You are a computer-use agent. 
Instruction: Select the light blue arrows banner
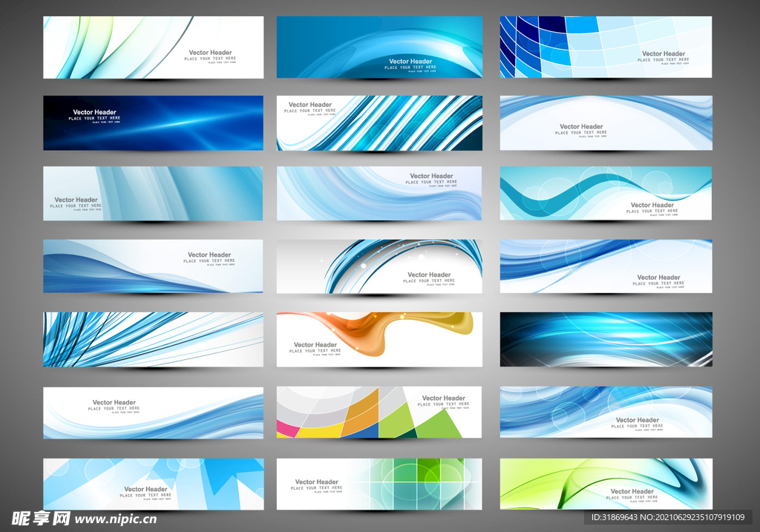pos(153,484)
